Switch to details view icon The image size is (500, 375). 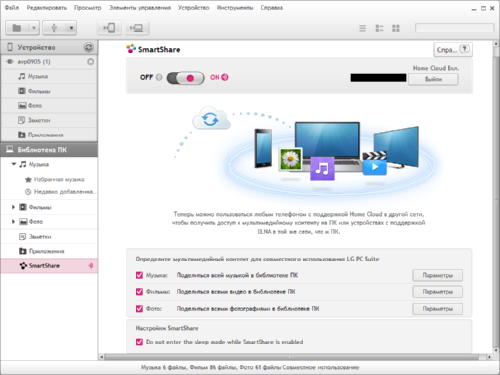[379, 28]
